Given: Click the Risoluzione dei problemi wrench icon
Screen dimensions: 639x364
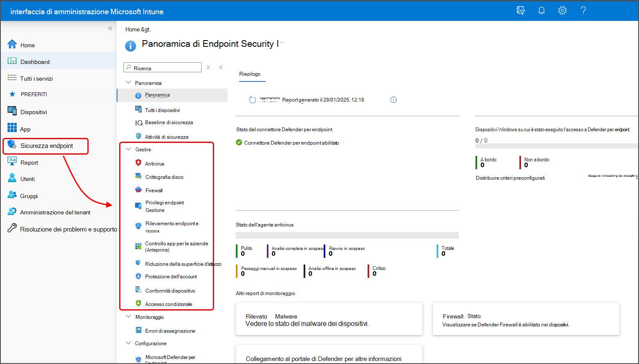Looking at the screenshot, I should (12, 228).
